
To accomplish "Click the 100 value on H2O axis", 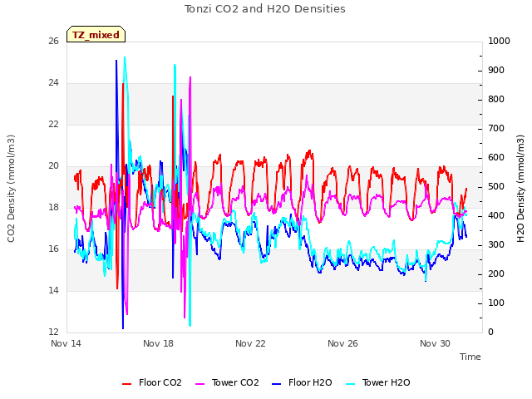I will click(496, 303).
